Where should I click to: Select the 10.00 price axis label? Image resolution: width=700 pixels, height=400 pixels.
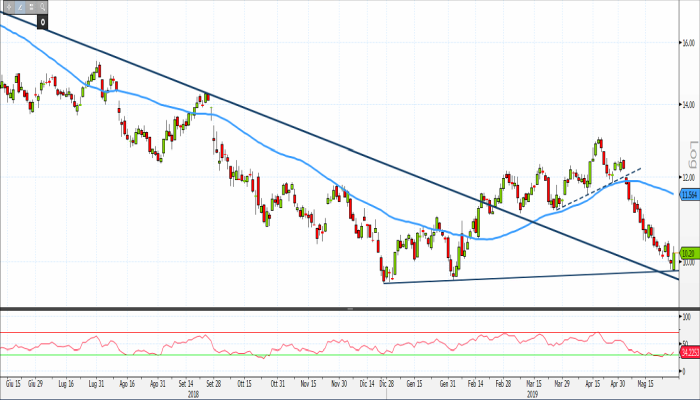pyautogui.click(x=688, y=262)
